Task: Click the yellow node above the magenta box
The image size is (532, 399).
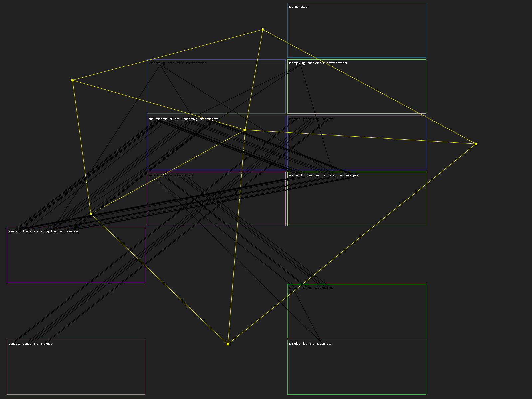Action: pyautogui.click(x=90, y=214)
